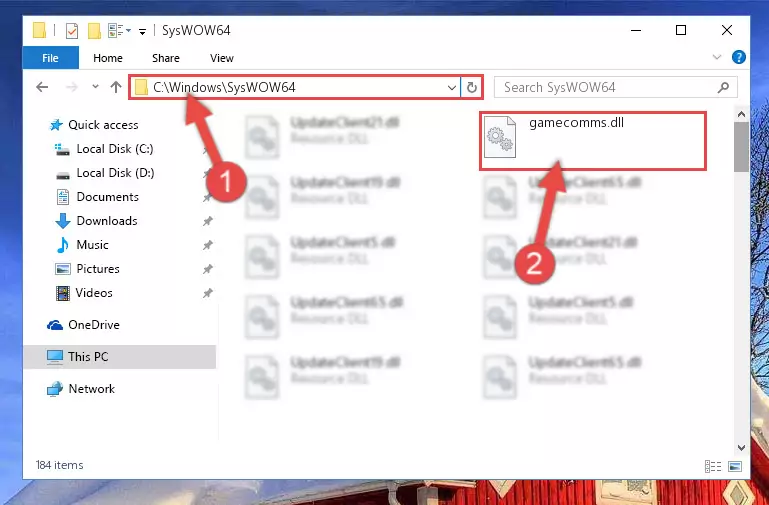
Task: Minimize the SysWOW64 window
Action: pos(636,30)
